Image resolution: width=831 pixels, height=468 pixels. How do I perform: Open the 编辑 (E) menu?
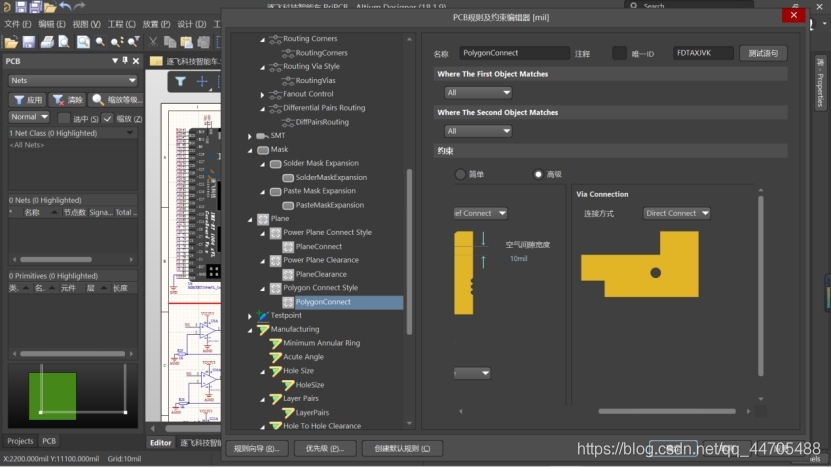click(51, 24)
